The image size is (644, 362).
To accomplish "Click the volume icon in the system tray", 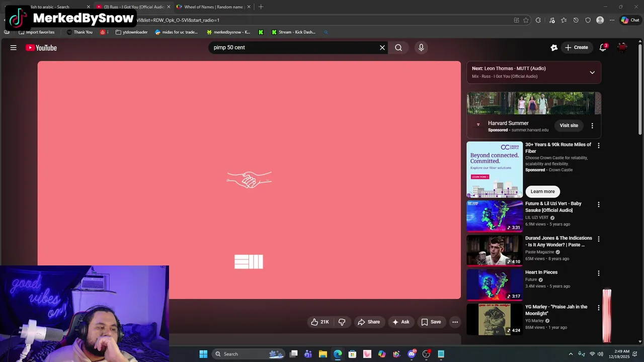I will pos(600,354).
